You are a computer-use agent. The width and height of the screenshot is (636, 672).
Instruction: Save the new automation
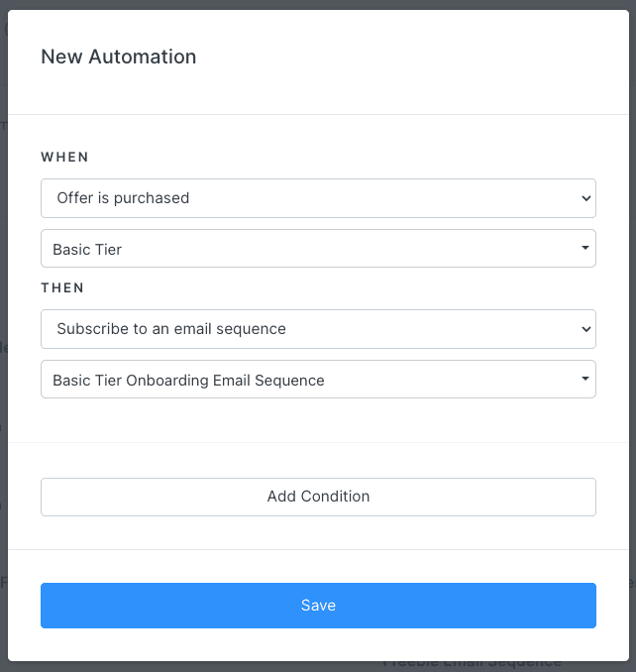318,606
